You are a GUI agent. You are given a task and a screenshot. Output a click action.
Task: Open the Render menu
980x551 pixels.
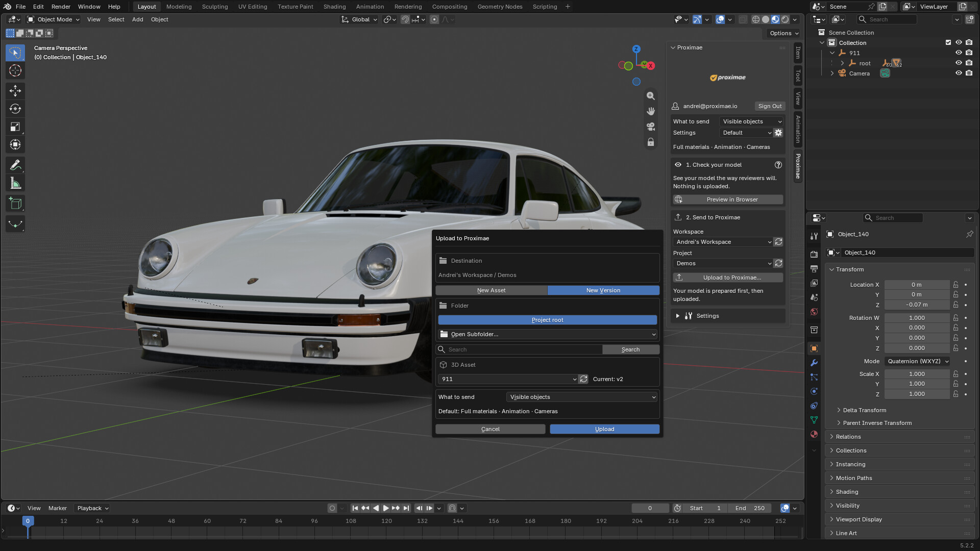(61, 7)
